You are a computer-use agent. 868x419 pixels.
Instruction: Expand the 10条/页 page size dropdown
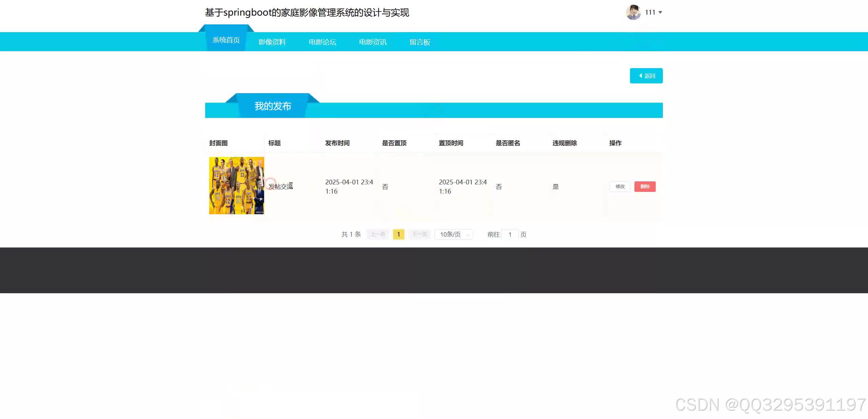(454, 234)
